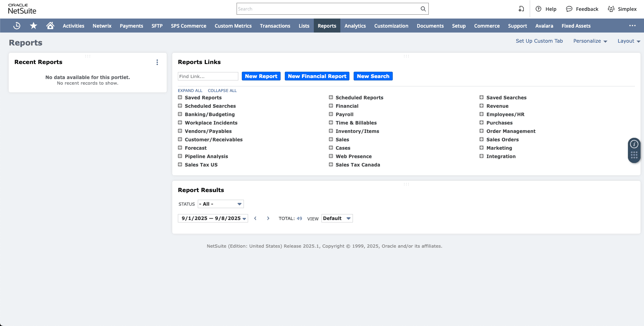
Task: Click the Expand All link
Action: (x=190, y=91)
